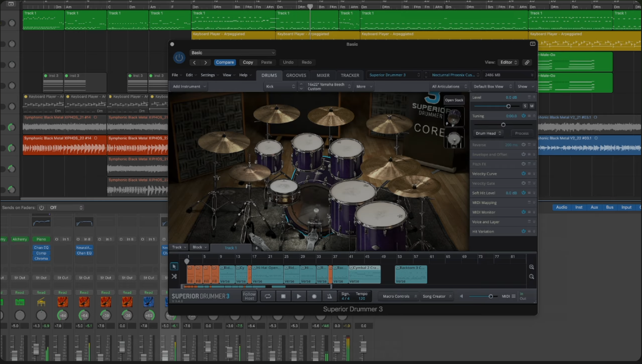This screenshot has height=364, width=642.
Task: Open the Default Box View dropdown
Action: (x=492, y=87)
